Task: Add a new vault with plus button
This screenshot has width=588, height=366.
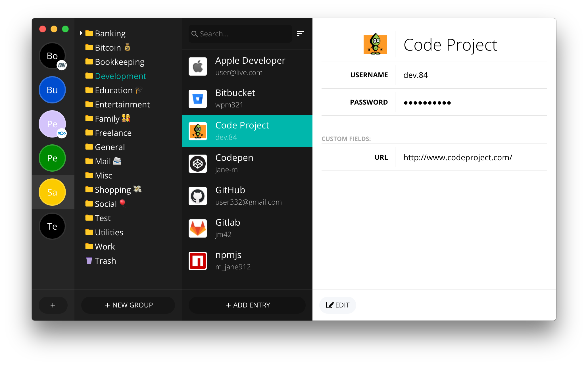Action: 53,305
